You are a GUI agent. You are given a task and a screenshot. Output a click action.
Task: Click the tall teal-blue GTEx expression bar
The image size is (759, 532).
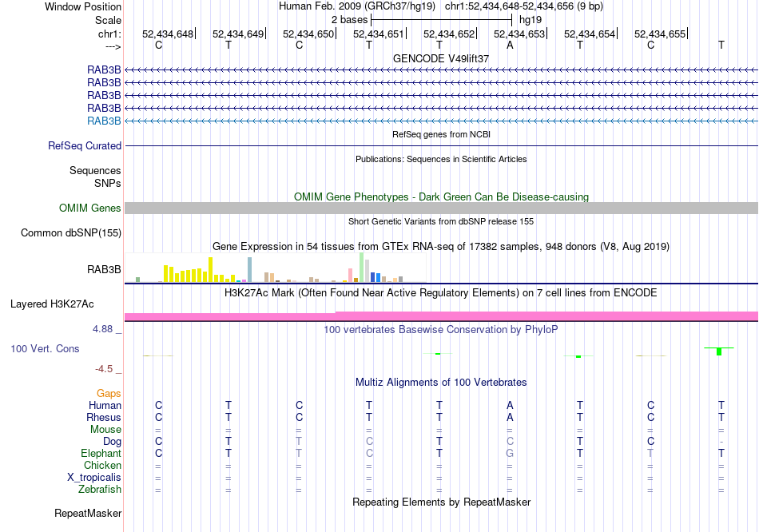click(x=250, y=270)
